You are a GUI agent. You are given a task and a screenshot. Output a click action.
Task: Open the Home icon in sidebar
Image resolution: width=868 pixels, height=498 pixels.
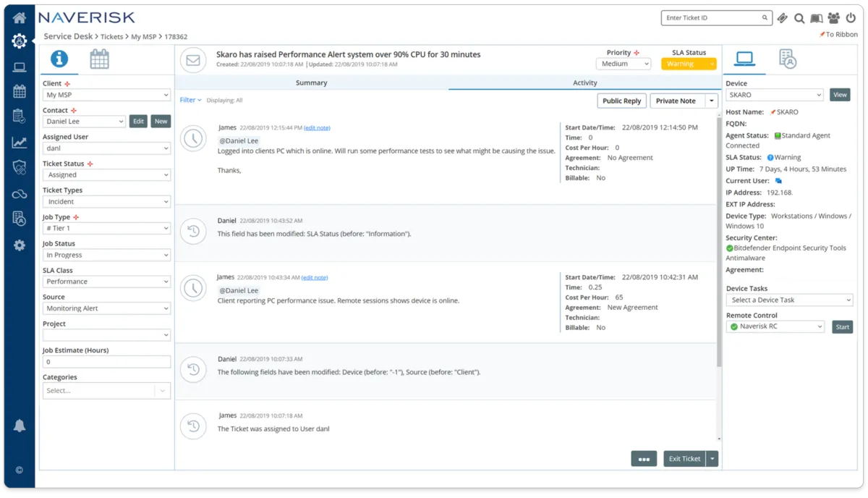tap(20, 18)
